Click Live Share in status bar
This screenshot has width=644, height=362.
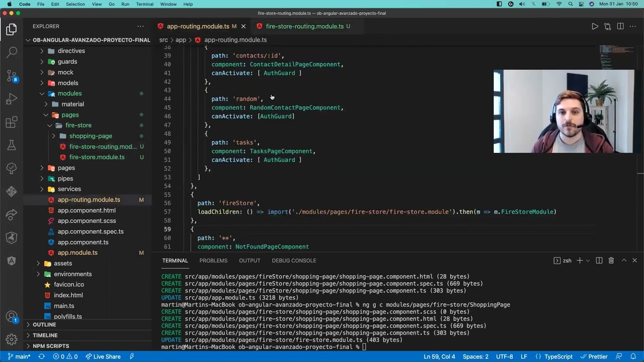tap(103, 356)
